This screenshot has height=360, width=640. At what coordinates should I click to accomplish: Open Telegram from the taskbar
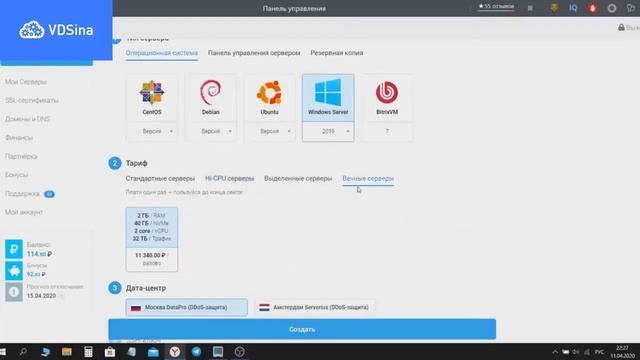196,352
